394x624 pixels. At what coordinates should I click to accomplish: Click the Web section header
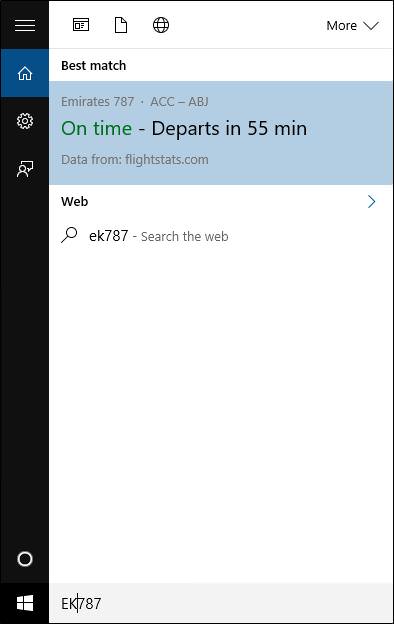point(74,201)
